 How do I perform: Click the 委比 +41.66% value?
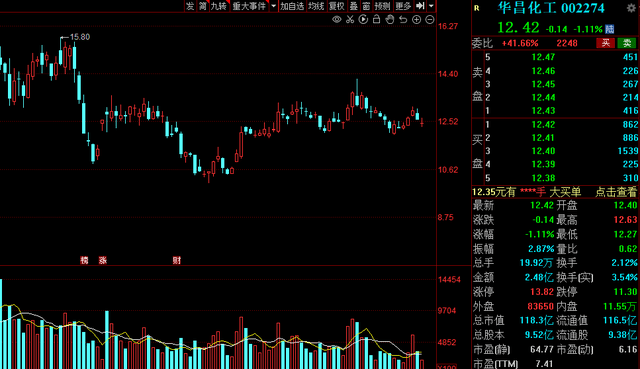[520, 43]
